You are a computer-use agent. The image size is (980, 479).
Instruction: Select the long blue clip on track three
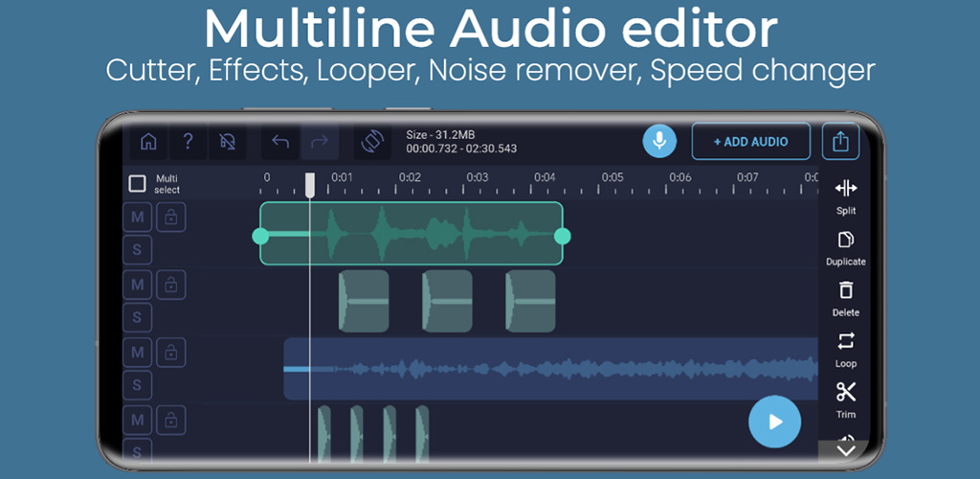(x=550, y=369)
